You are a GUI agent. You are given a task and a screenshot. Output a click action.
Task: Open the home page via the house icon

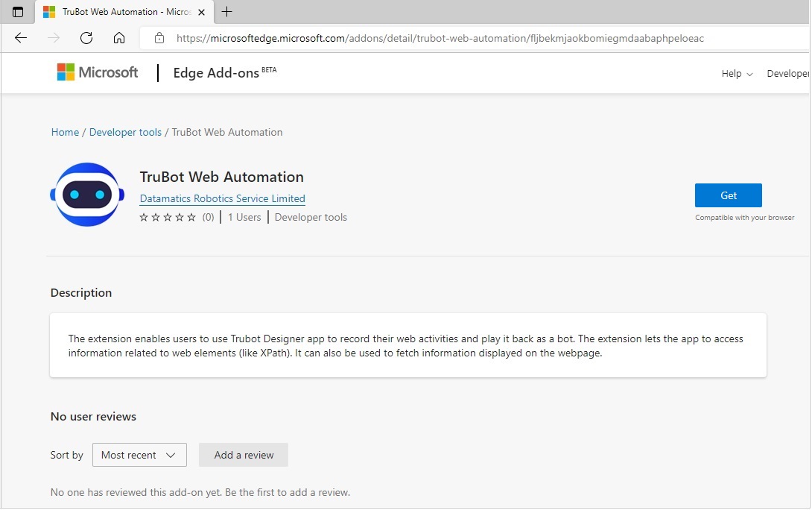pyautogui.click(x=119, y=38)
